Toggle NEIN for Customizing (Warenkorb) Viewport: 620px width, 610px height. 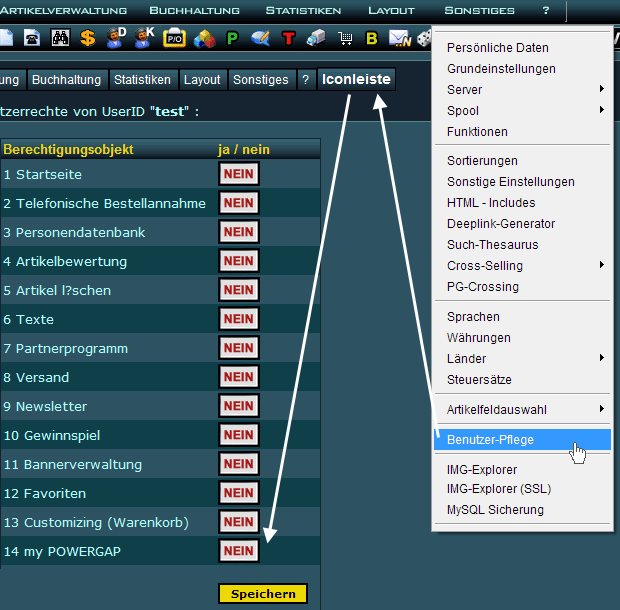tap(239, 522)
